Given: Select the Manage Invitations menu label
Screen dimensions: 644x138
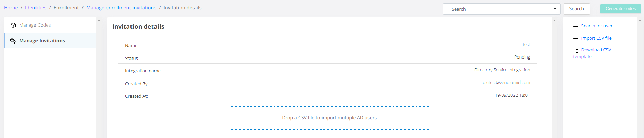Looking at the screenshot, I should 42,41.
